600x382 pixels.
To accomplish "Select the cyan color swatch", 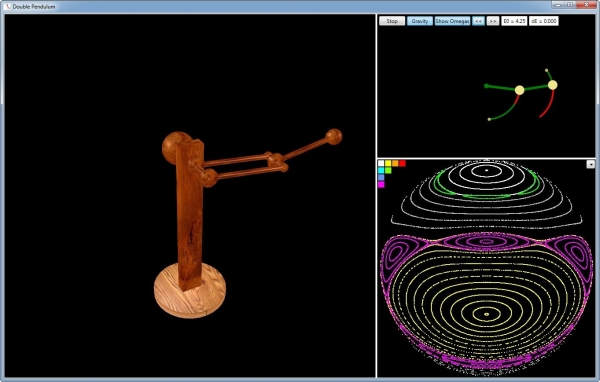I will tap(381, 170).
